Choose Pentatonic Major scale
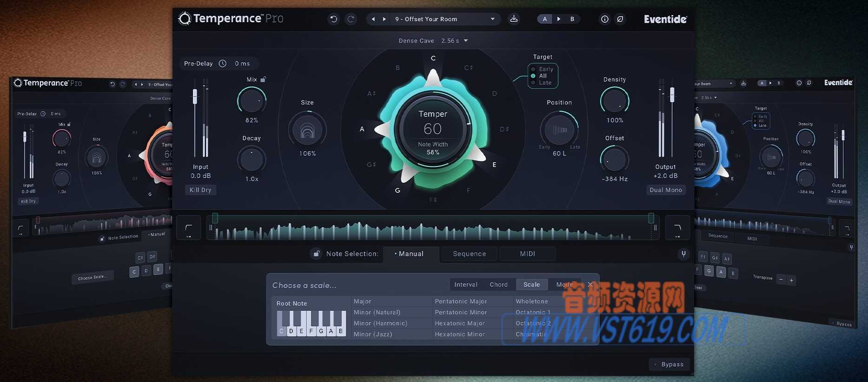This screenshot has height=382, width=868. click(x=472, y=301)
